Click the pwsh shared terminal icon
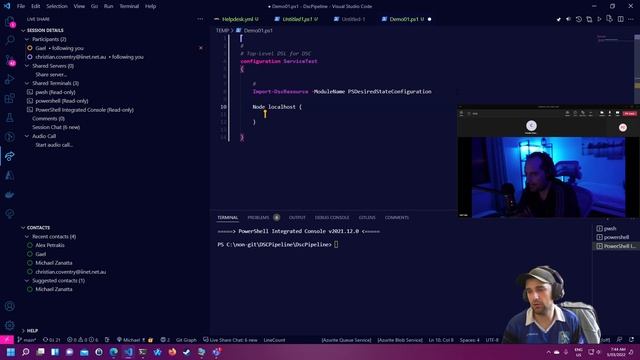 click(x=30, y=92)
